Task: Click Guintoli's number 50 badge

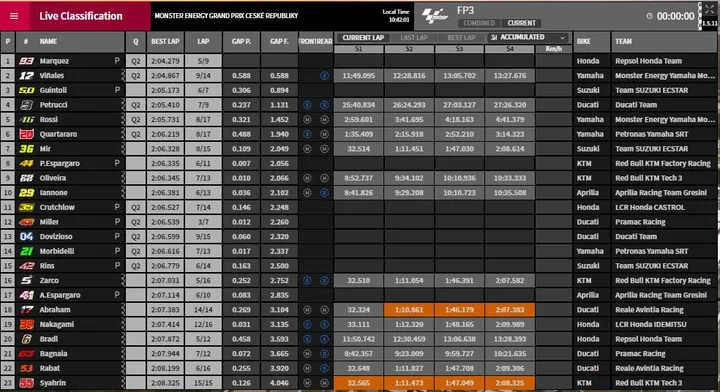Action: click(26, 90)
